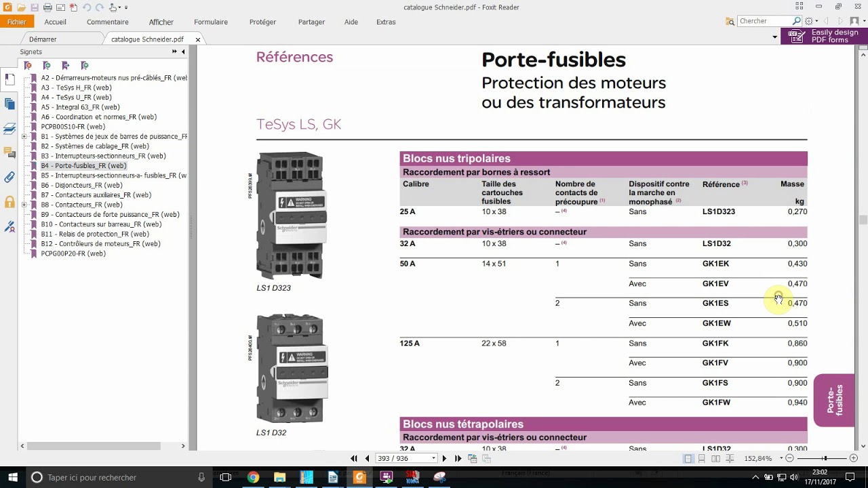Jump to last page with double-right arrow
The height and width of the screenshot is (488, 868).
458,458
